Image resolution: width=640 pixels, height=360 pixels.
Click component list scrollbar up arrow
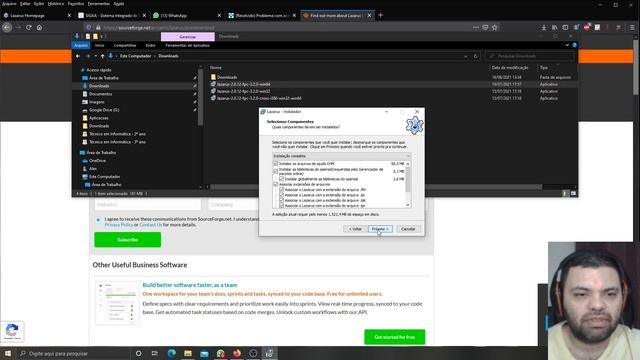click(408, 163)
